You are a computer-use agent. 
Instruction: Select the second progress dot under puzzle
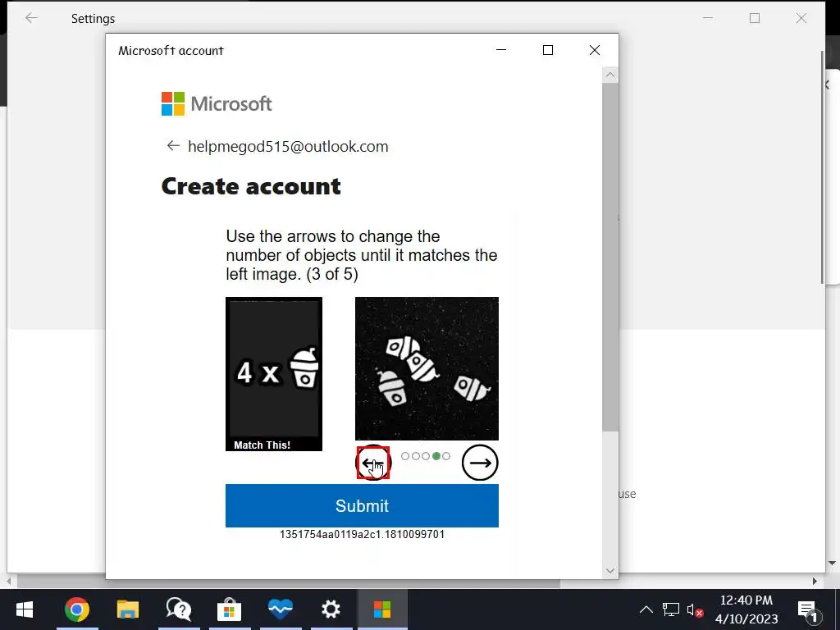coord(416,456)
